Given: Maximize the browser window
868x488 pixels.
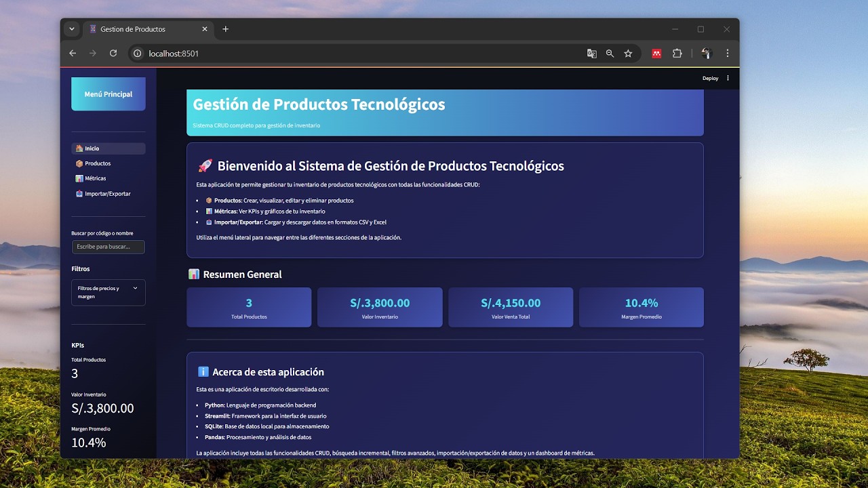Looking at the screenshot, I should click(x=701, y=29).
